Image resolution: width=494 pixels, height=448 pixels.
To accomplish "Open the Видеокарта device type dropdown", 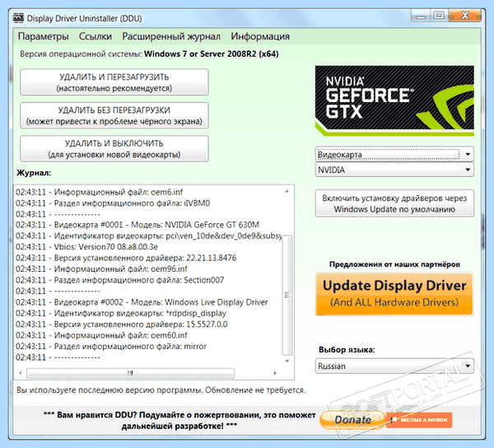I will pyautogui.click(x=394, y=154).
